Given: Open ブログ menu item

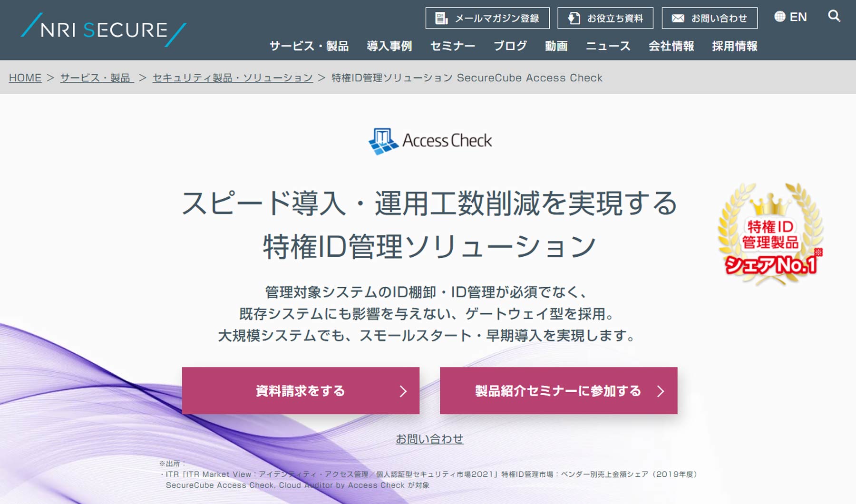Looking at the screenshot, I should [510, 46].
